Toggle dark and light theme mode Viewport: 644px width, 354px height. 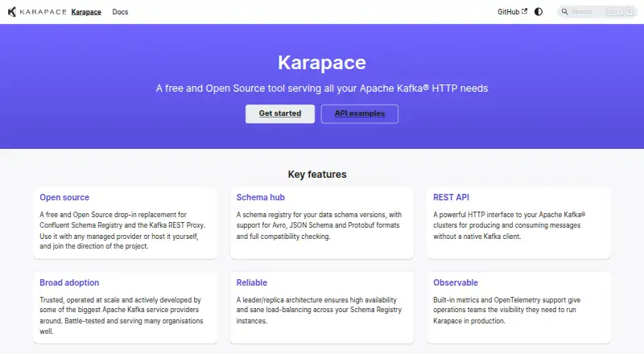[x=539, y=12]
